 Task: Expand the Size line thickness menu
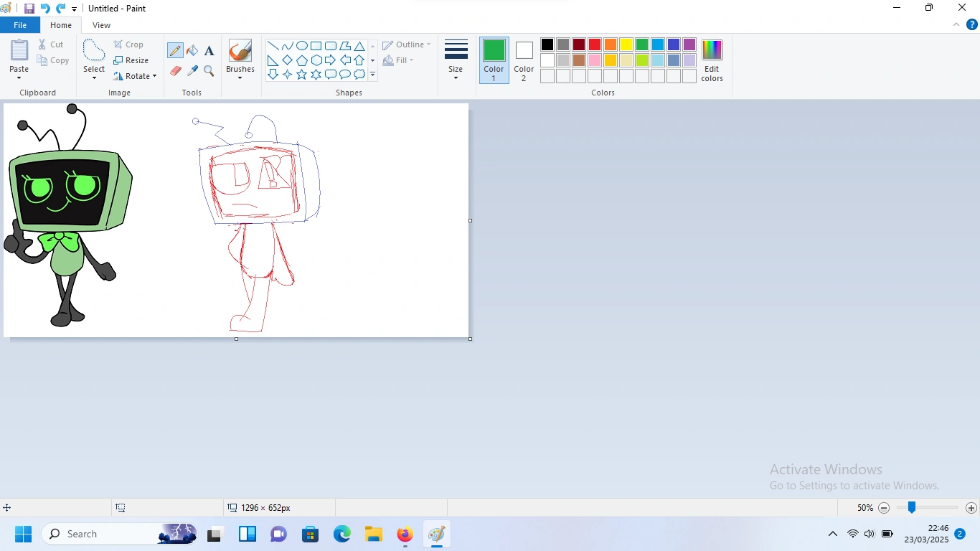[456, 60]
